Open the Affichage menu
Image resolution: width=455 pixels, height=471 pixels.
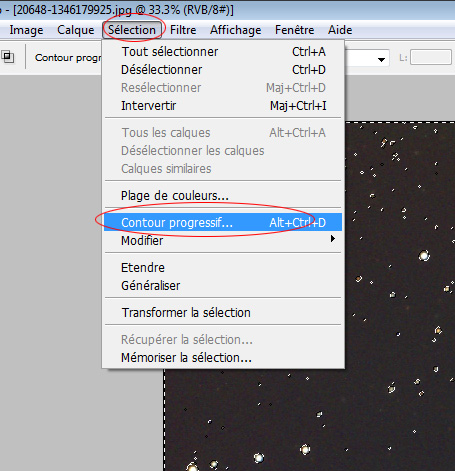point(235,30)
